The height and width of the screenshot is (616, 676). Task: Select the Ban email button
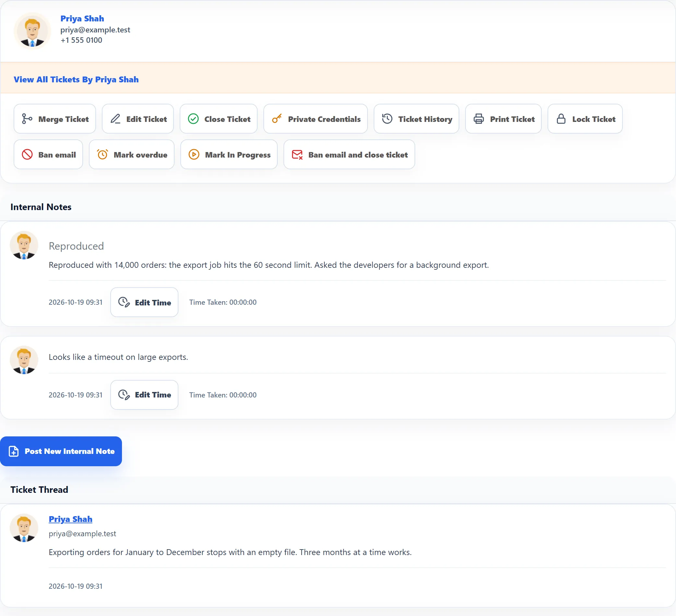coord(48,155)
